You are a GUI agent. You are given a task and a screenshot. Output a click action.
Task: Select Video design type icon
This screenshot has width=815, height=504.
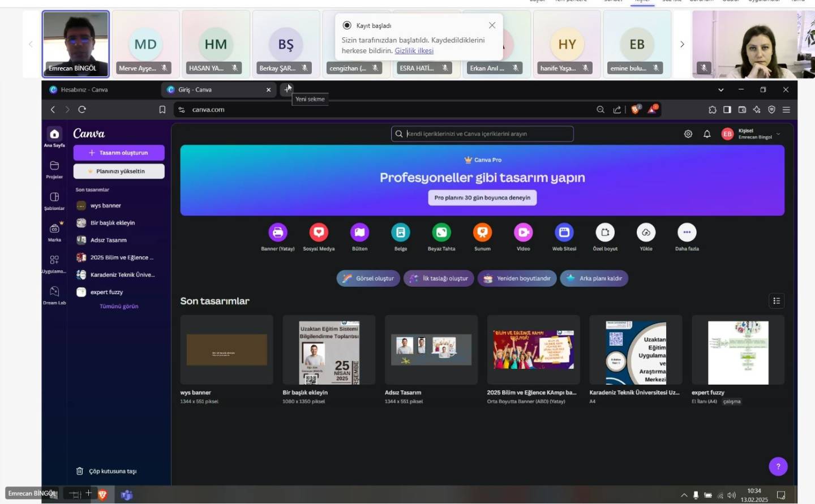tap(524, 232)
